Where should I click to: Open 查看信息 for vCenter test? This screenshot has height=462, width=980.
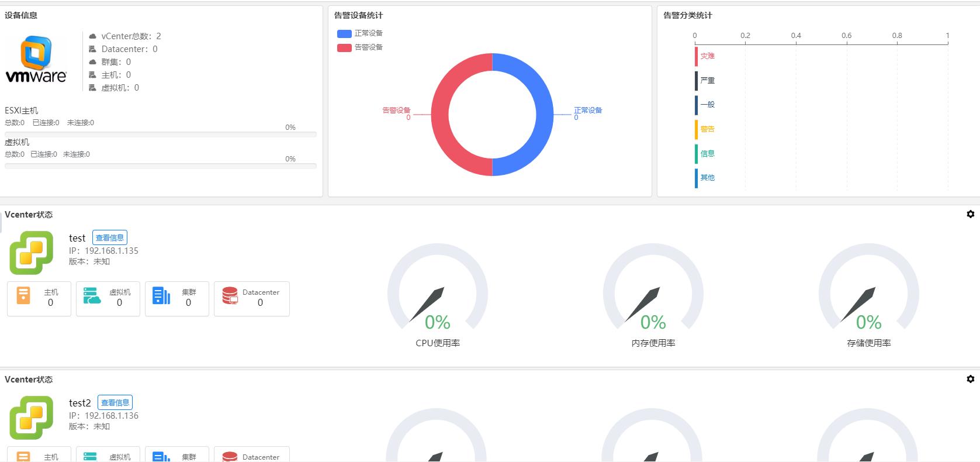pos(110,238)
